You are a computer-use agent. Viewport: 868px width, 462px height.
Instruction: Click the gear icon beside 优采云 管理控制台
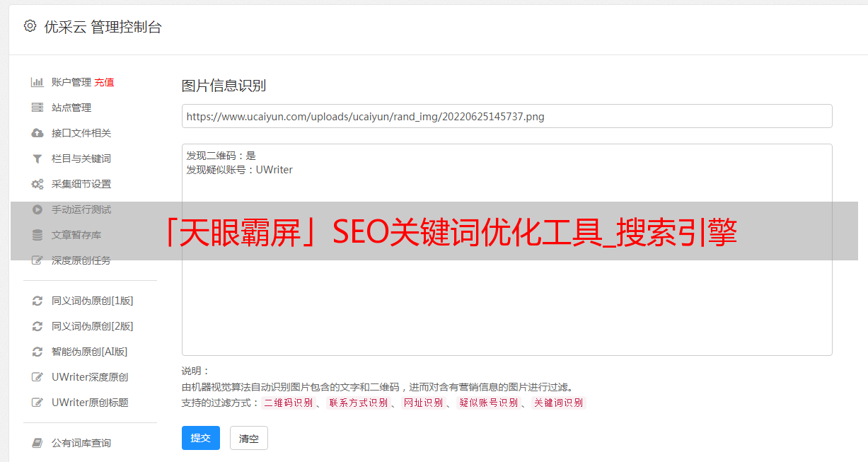pos(30,26)
